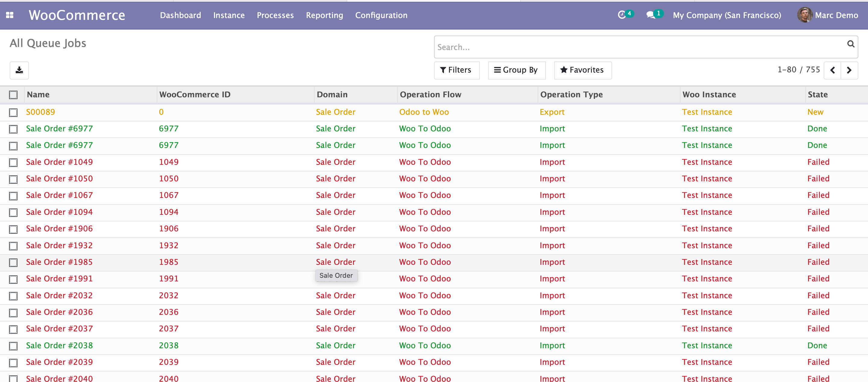This screenshot has height=382, width=868.
Task: Open the Configuration menu
Action: (x=381, y=15)
